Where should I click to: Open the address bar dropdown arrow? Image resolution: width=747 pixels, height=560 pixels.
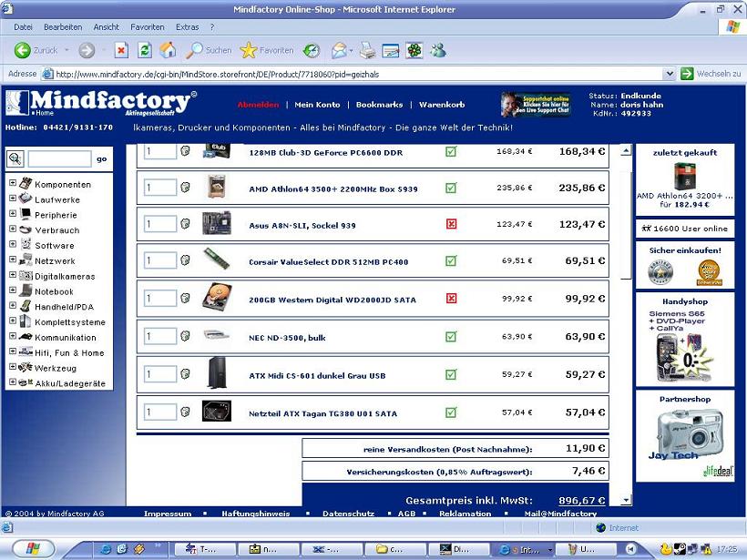coord(670,74)
